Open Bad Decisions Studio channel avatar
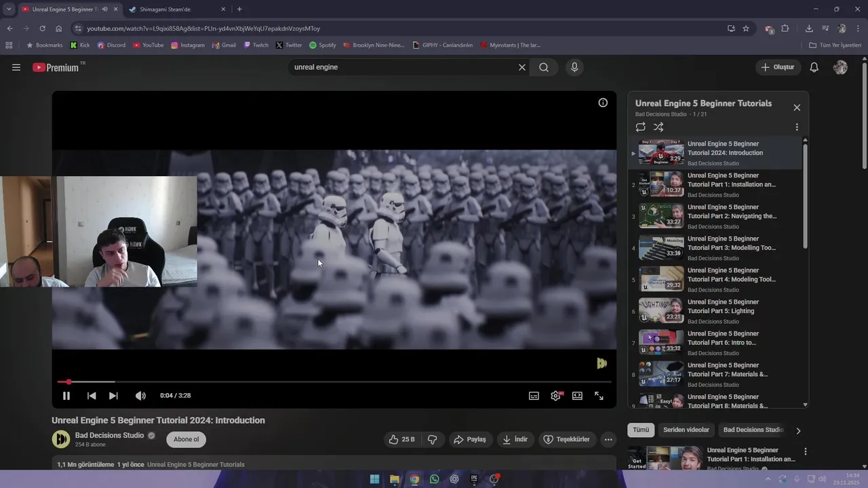The image size is (868, 488). tap(61, 439)
